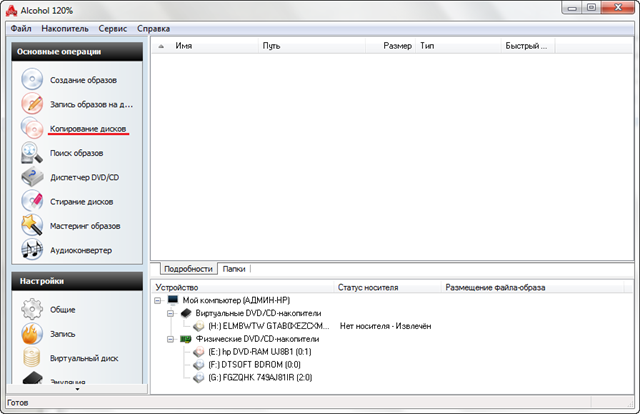Select the Мой компьютер (АДМИН-HP) row
The height and width of the screenshot is (414, 640).
coord(236,300)
